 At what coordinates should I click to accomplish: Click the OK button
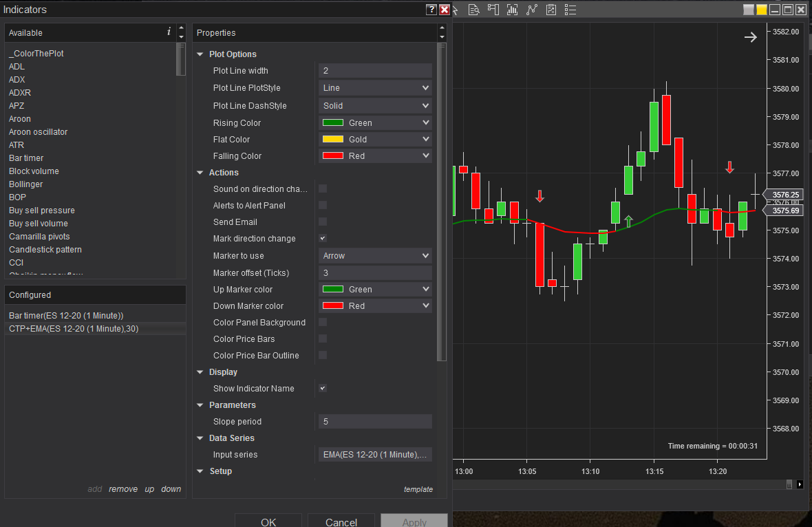pyautogui.click(x=268, y=521)
